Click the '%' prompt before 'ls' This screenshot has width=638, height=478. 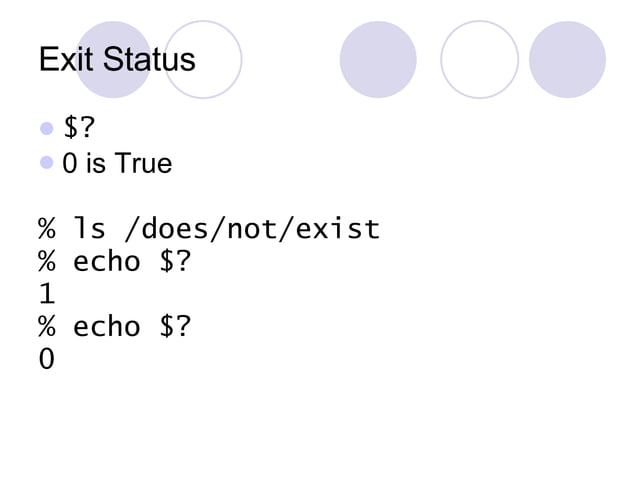tap(47, 229)
